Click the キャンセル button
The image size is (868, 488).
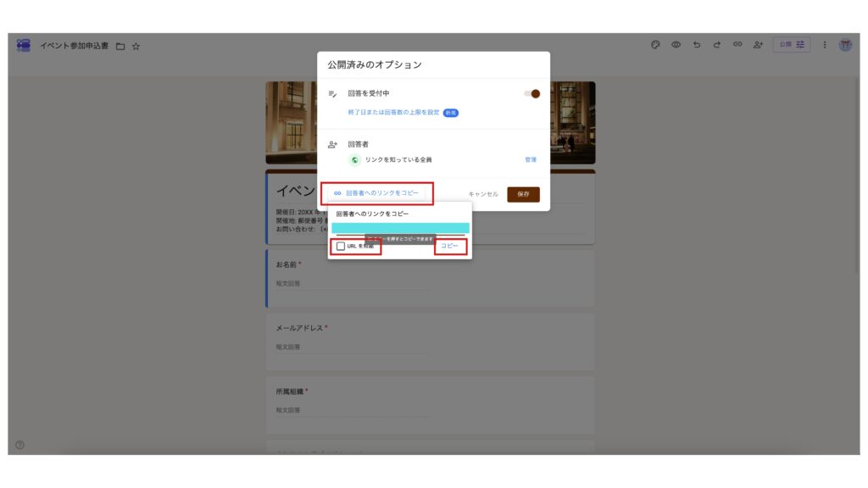(x=483, y=194)
